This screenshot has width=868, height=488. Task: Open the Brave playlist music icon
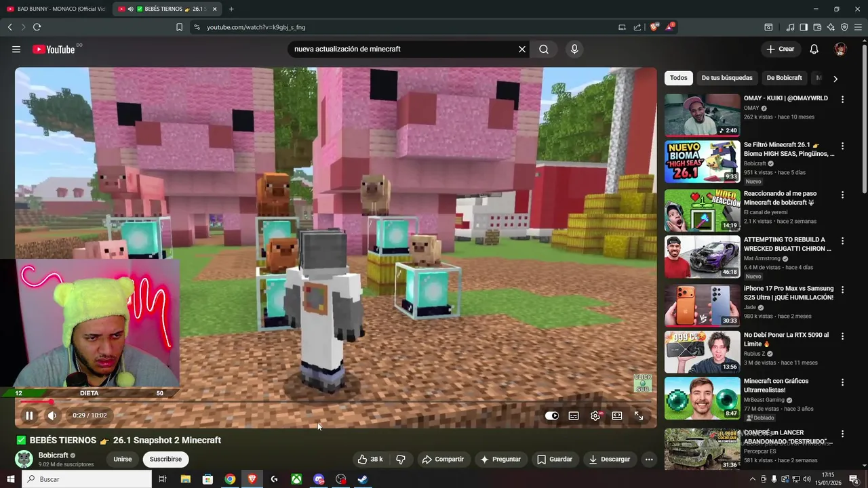tap(790, 27)
